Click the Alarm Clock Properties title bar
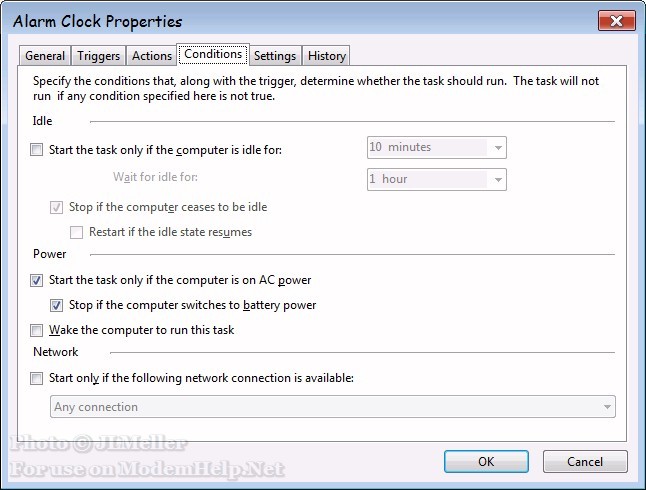The height and width of the screenshot is (490, 646). (x=300, y=21)
